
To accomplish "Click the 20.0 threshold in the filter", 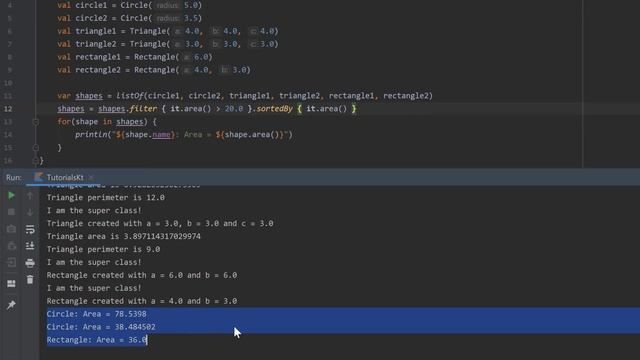I will coord(234,109).
